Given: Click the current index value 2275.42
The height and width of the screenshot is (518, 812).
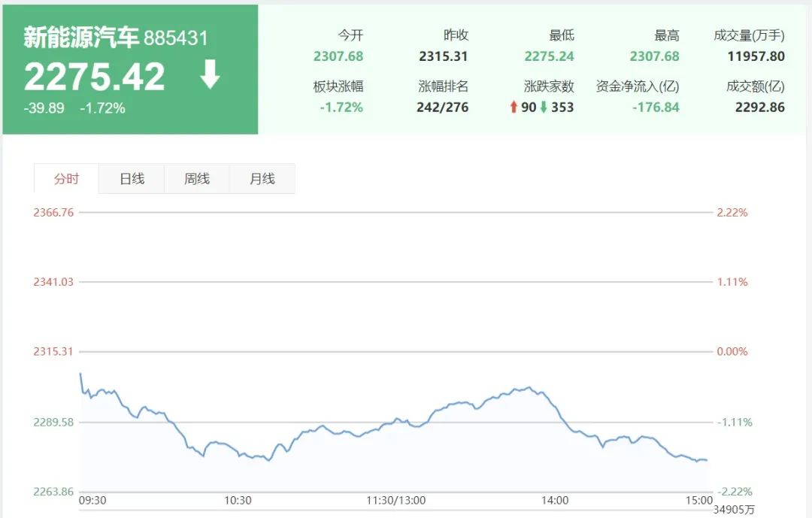Looking at the screenshot, I should [x=94, y=77].
